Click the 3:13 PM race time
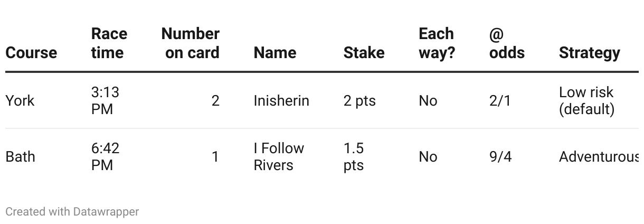The height and width of the screenshot is (224, 644). pos(105,100)
